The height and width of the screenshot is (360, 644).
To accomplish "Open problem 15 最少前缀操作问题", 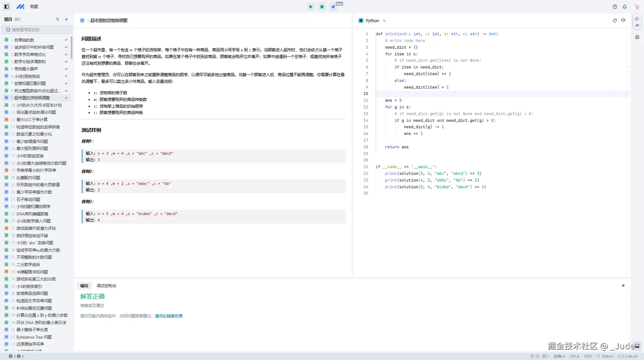I will point(36,142).
